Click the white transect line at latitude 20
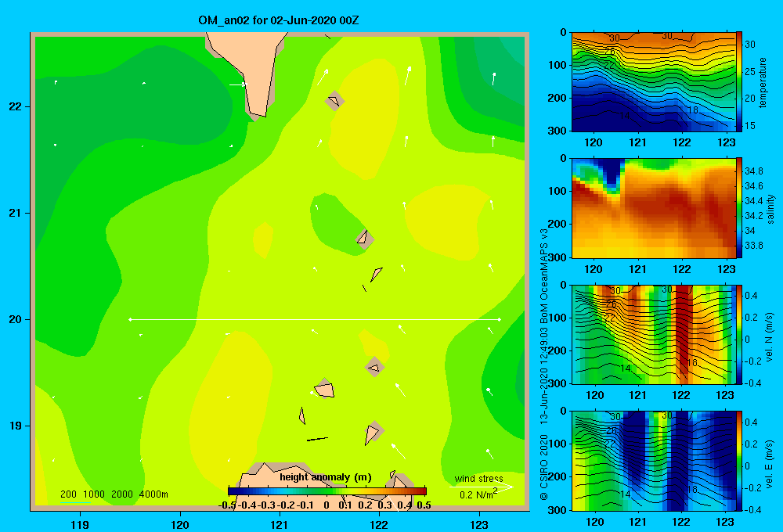783x532 pixels. [x=315, y=319]
